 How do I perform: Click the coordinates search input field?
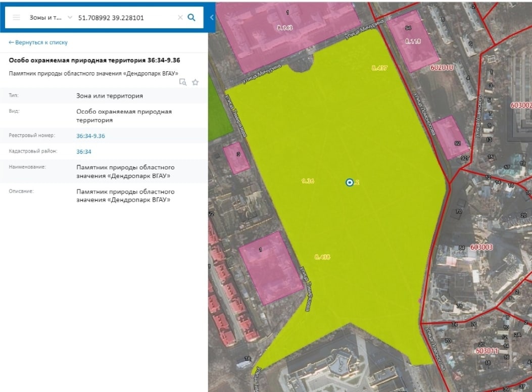[124, 17]
